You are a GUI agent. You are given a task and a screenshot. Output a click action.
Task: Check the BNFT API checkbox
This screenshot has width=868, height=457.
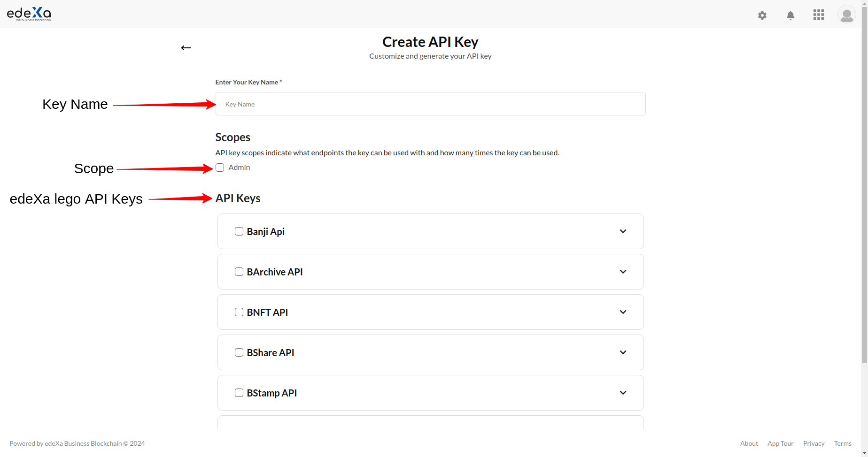(x=239, y=312)
